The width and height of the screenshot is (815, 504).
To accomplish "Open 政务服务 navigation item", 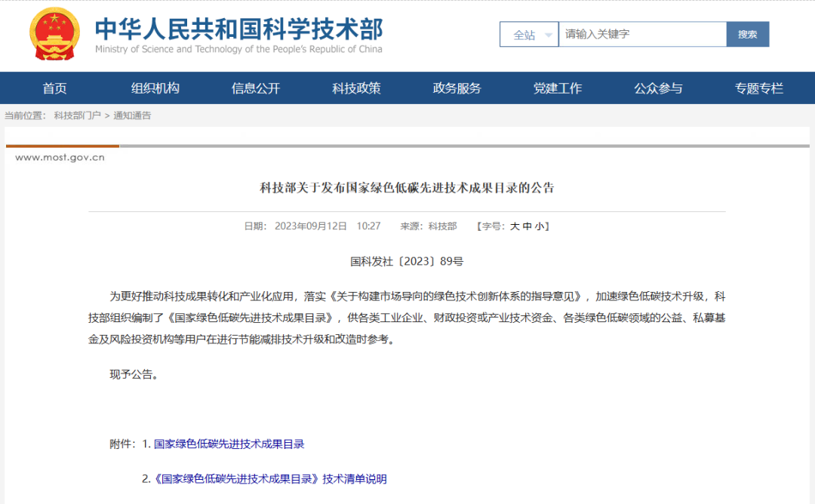I will point(457,88).
